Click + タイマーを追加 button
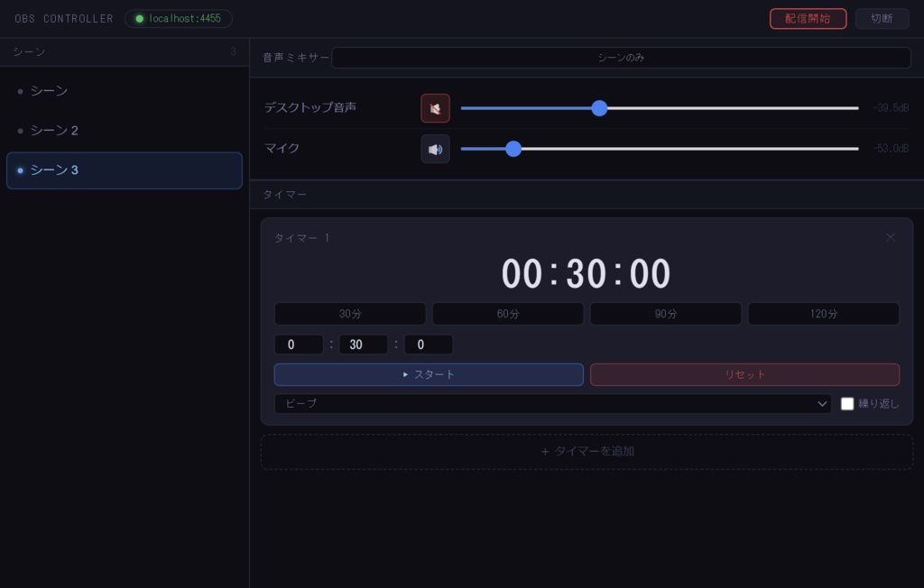This screenshot has height=588, width=924. (587, 452)
